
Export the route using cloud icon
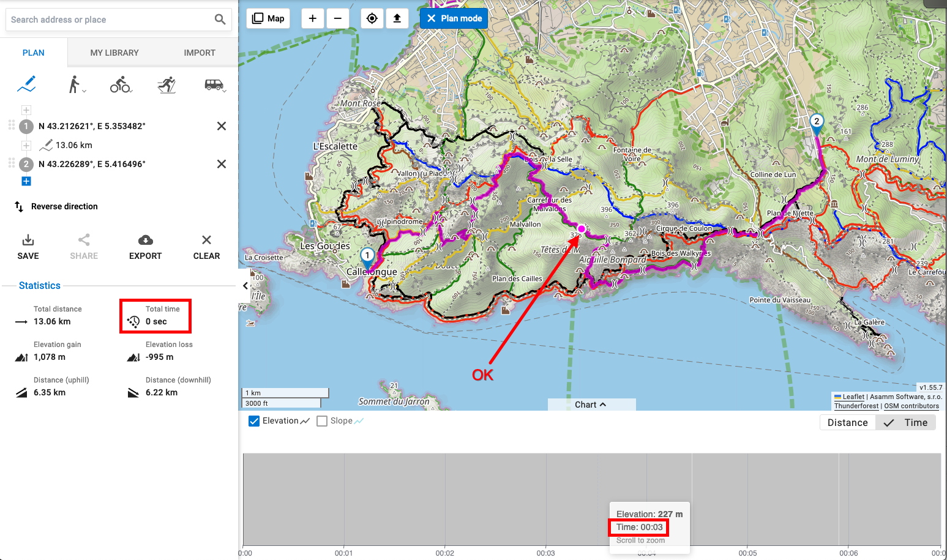click(145, 247)
